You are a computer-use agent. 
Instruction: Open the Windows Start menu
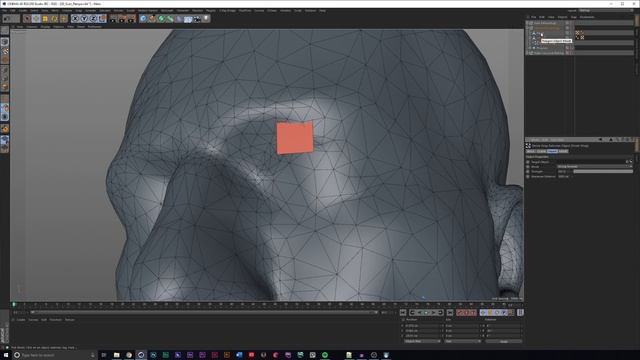tap(6, 355)
